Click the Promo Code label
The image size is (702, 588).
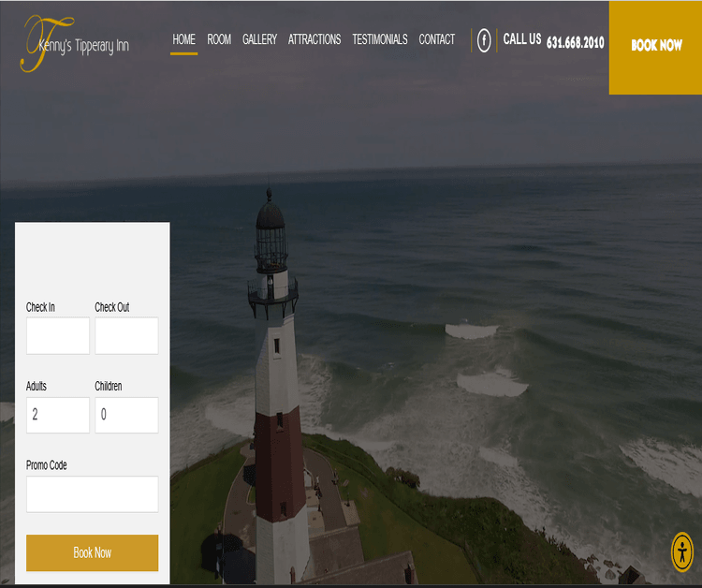click(47, 465)
